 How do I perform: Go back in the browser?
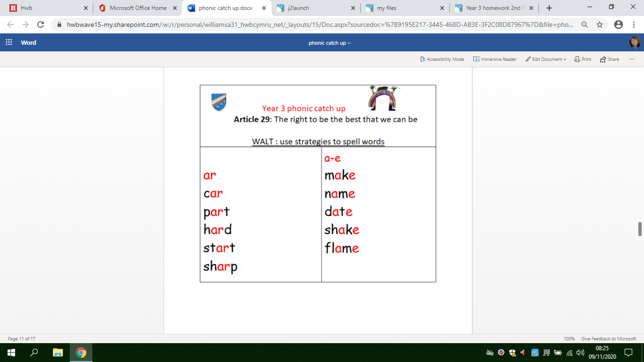click(10, 25)
